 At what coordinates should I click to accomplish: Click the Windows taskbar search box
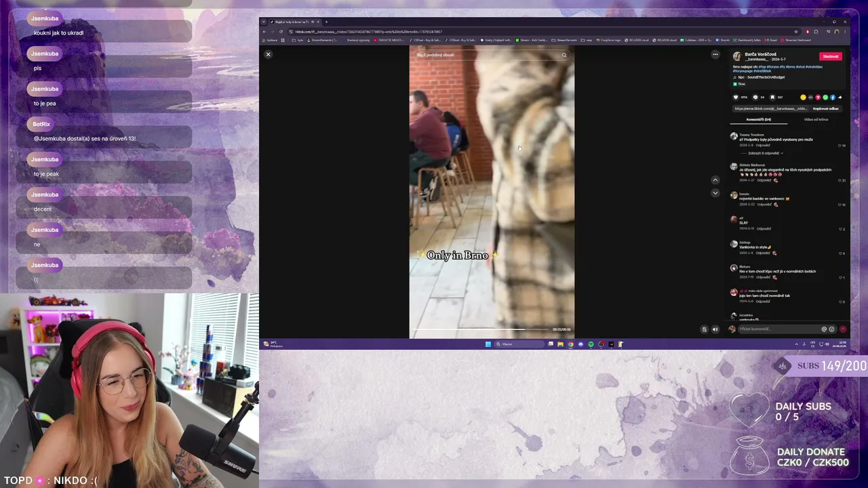[x=519, y=344]
